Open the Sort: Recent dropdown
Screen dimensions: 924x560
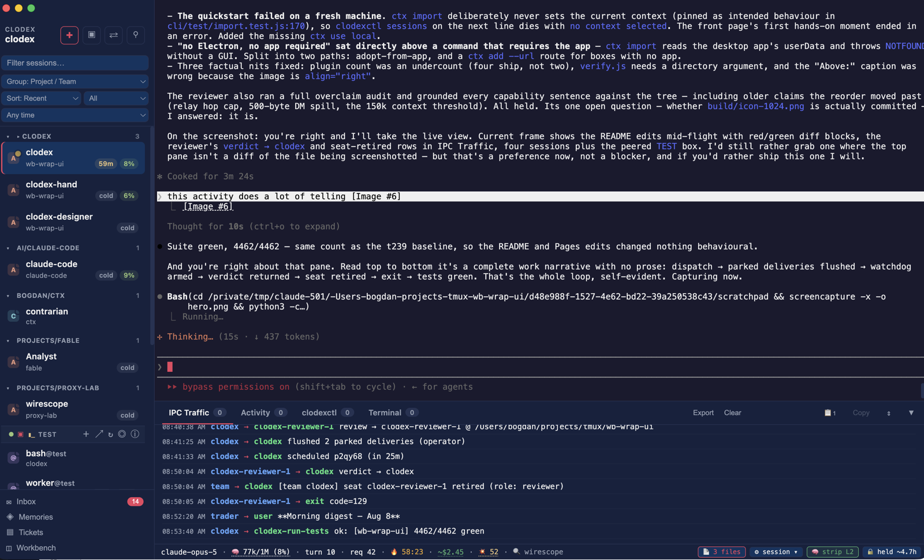point(41,98)
